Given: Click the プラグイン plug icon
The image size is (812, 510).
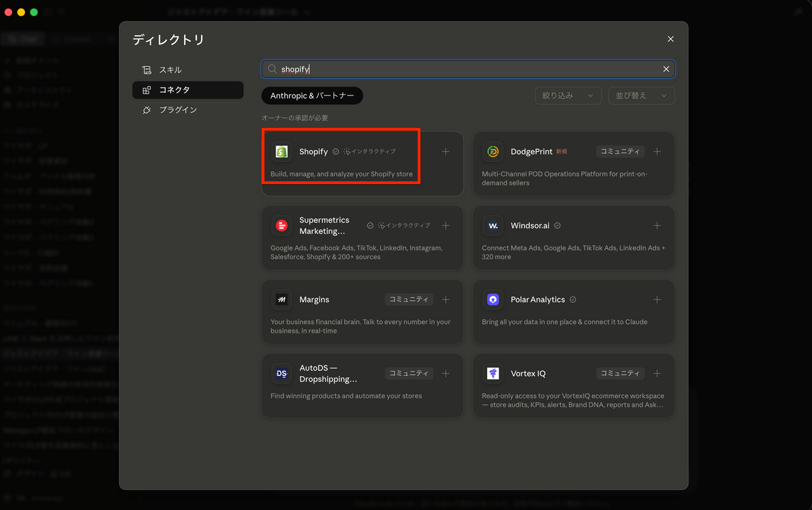Looking at the screenshot, I should click(147, 110).
